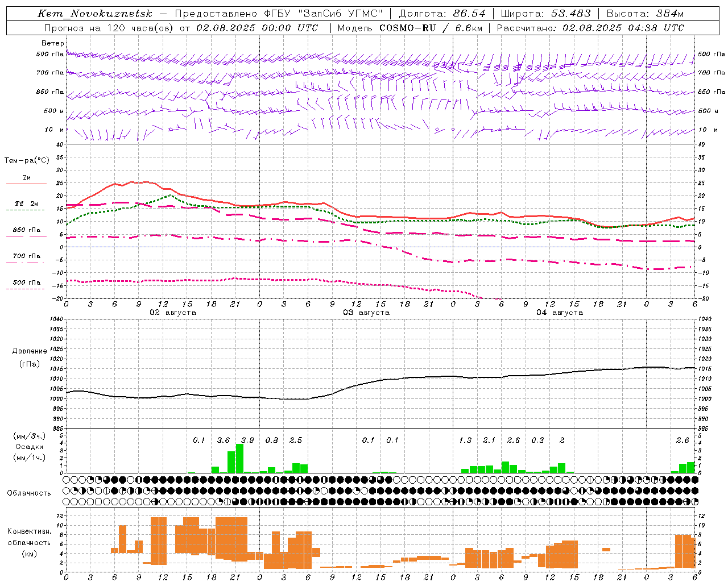The width and height of the screenshot is (728, 582).
Task: Click the '(мм/3ч.)' precipitation unit label
Action: pos(30,436)
